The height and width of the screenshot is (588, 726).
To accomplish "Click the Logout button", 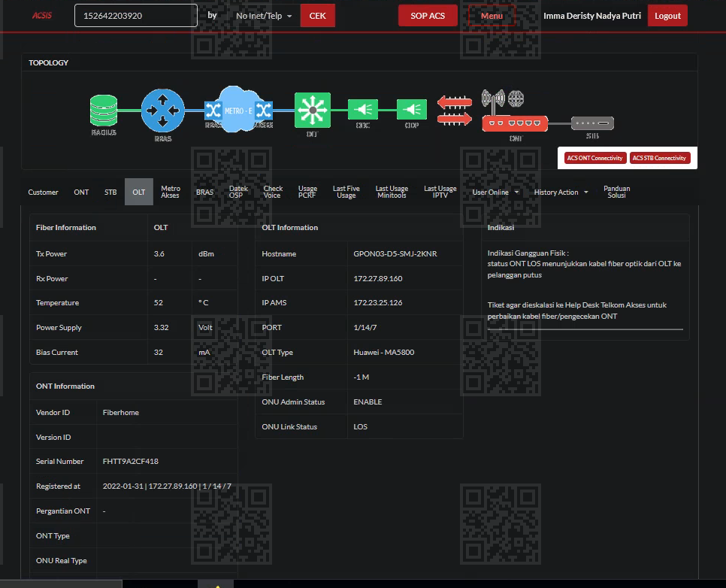I will click(667, 16).
